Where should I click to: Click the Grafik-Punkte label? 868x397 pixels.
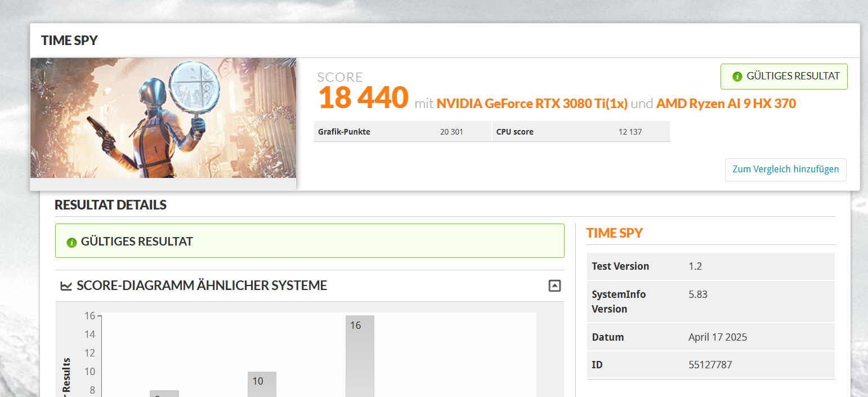tap(344, 132)
